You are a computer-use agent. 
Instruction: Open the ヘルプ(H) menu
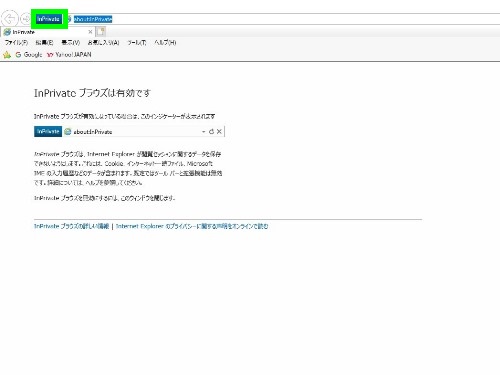click(165, 42)
